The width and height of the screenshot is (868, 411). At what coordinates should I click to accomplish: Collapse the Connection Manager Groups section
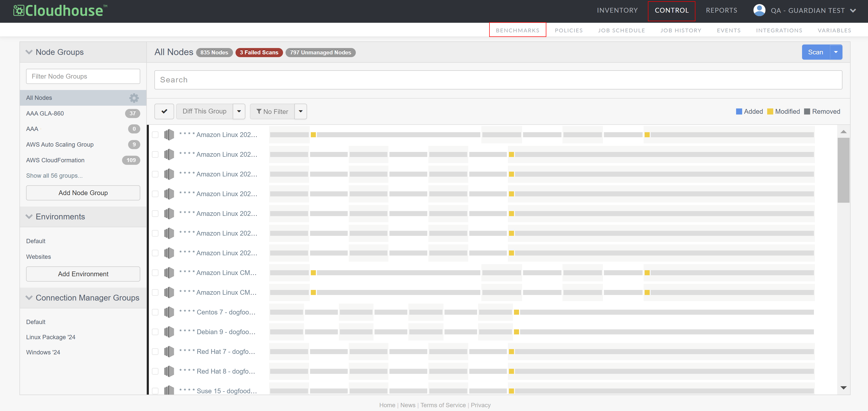(29, 298)
